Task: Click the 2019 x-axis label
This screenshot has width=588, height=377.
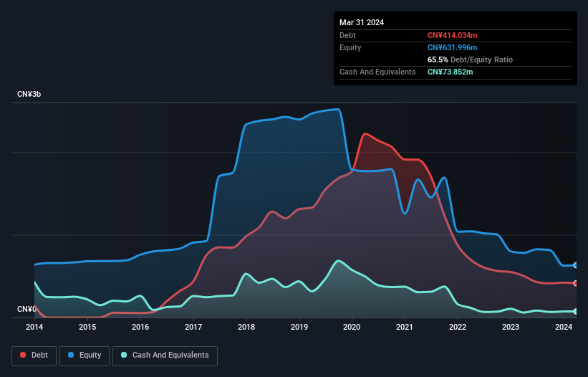Action: pos(299,327)
